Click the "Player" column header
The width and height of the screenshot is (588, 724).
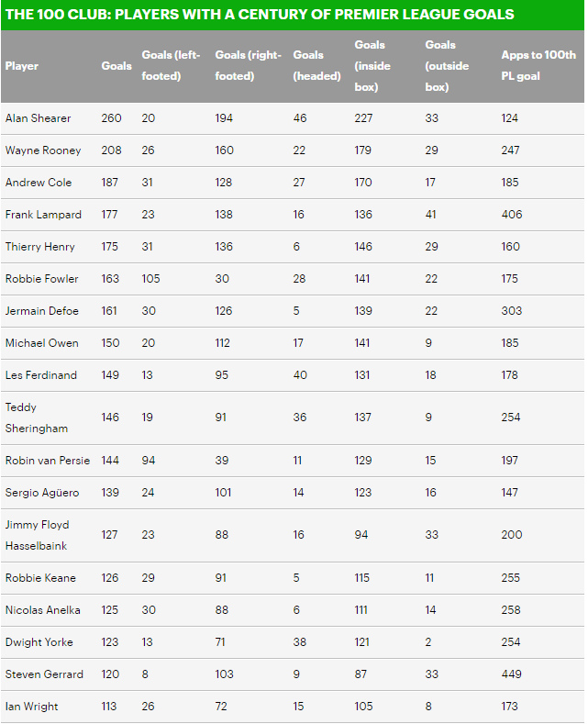pos(22,66)
